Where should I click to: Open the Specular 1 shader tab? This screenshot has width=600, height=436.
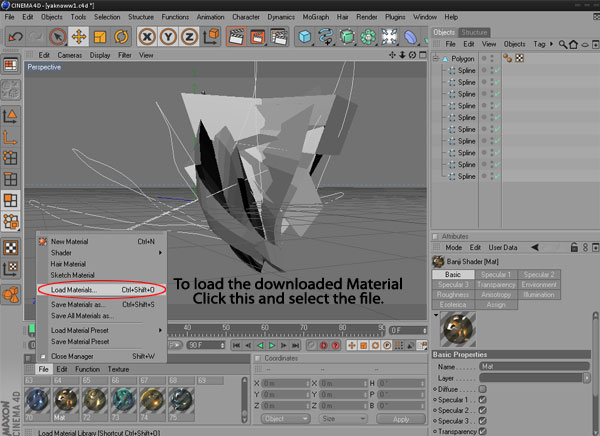[496, 274]
